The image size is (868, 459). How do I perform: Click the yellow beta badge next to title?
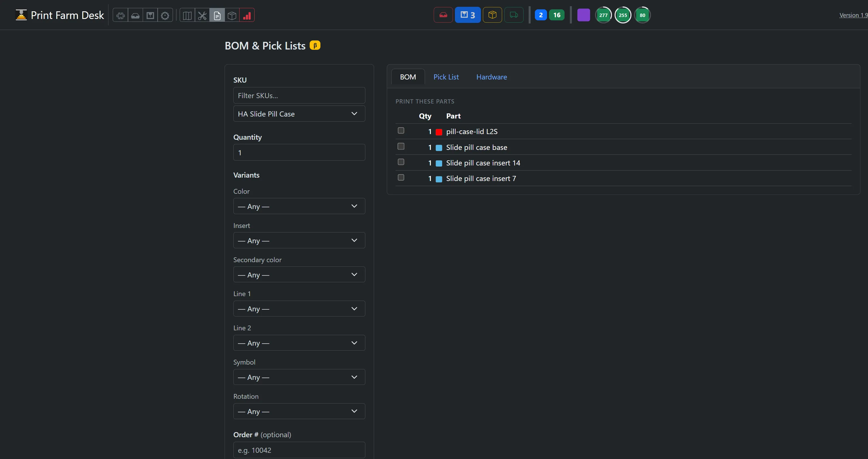pyautogui.click(x=315, y=45)
